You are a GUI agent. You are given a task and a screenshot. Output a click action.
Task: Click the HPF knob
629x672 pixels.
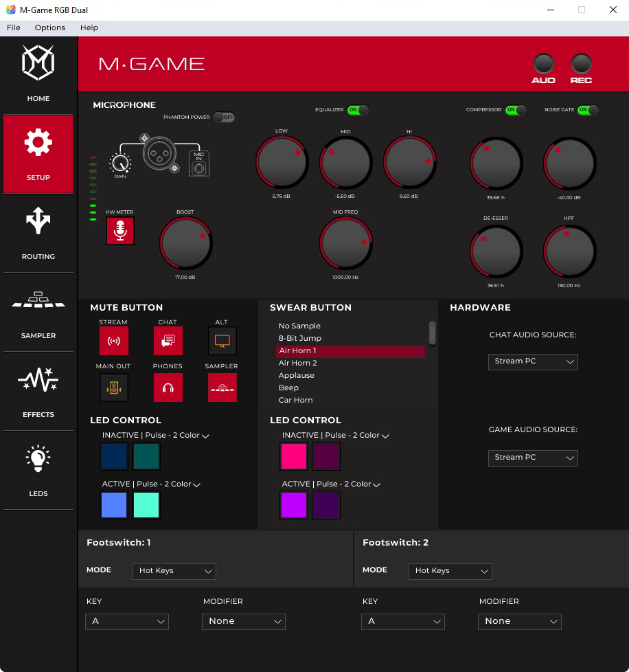569,251
